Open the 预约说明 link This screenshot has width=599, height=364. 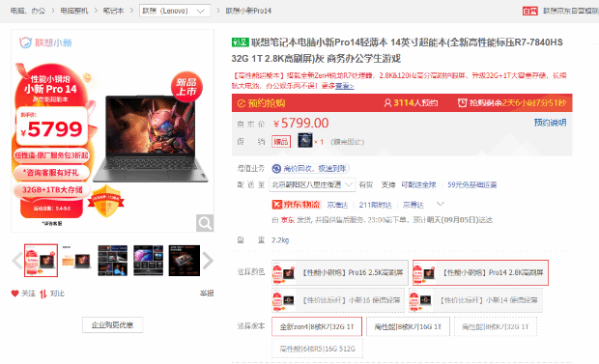point(550,123)
